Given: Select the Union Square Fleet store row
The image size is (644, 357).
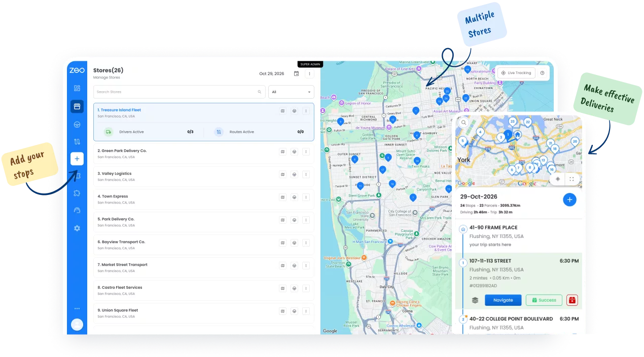Looking at the screenshot, I should point(203,313).
